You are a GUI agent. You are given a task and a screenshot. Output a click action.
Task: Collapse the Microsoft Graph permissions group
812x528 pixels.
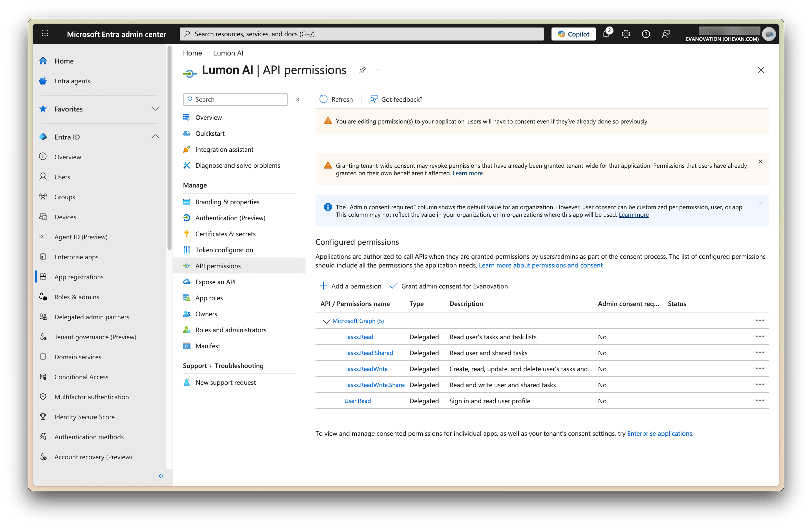(x=326, y=321)
